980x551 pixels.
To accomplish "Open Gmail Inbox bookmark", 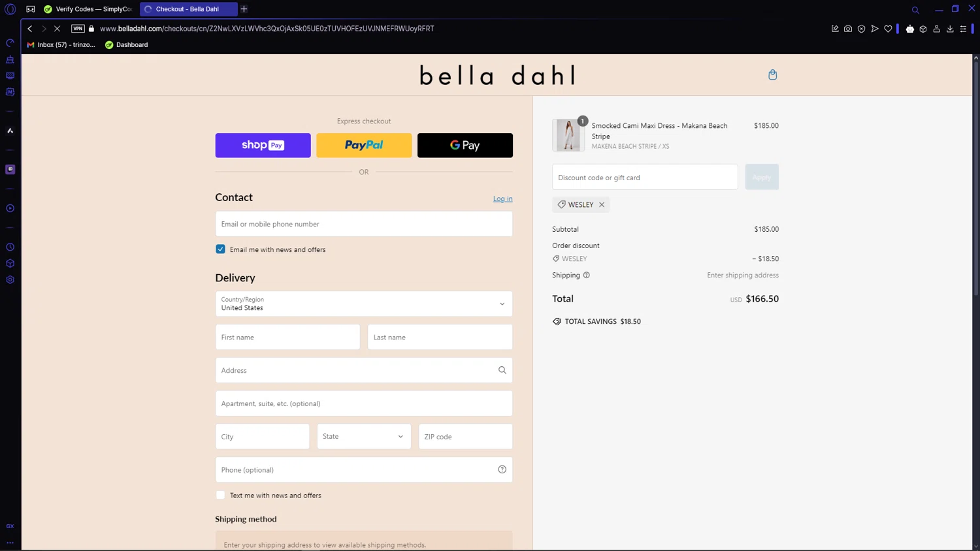I will (x=61, y=45).
